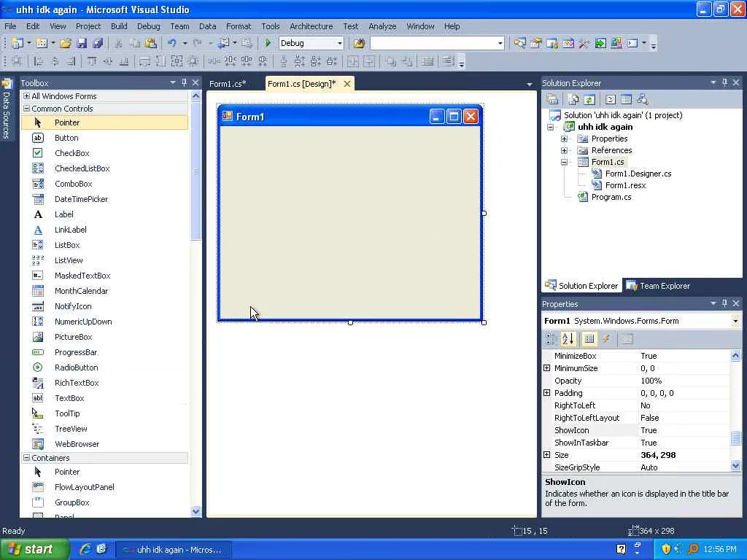Pin the Toolbox panel auto-hide
Image resolution: width=747 pixels, height=560 pixels.
pyautogui.click(x=184, y=82)
